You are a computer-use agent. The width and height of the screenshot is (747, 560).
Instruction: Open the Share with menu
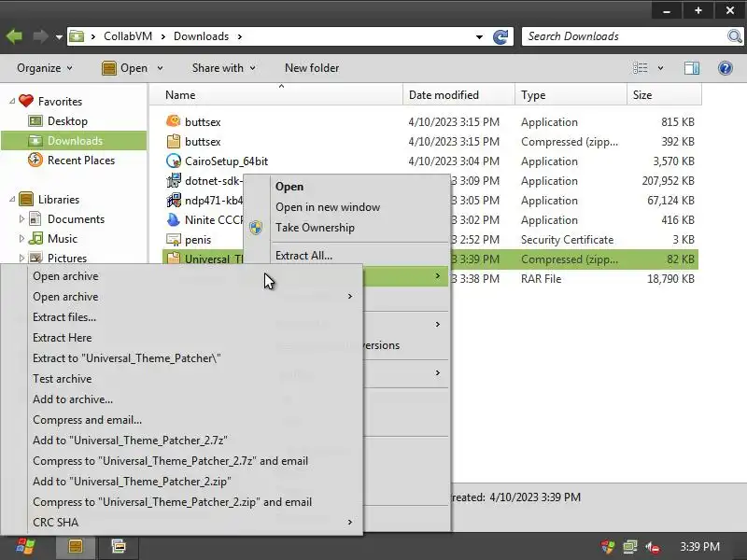[223, 68]
